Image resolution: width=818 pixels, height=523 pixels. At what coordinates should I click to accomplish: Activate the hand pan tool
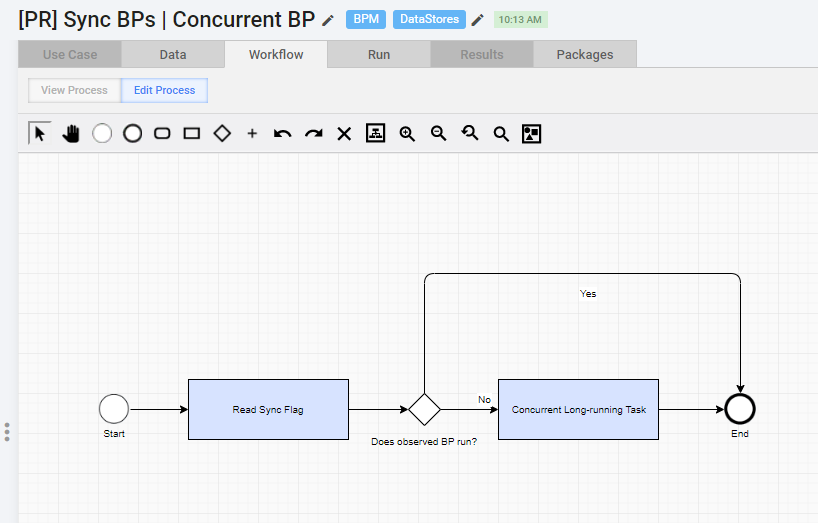click(70, 133)
